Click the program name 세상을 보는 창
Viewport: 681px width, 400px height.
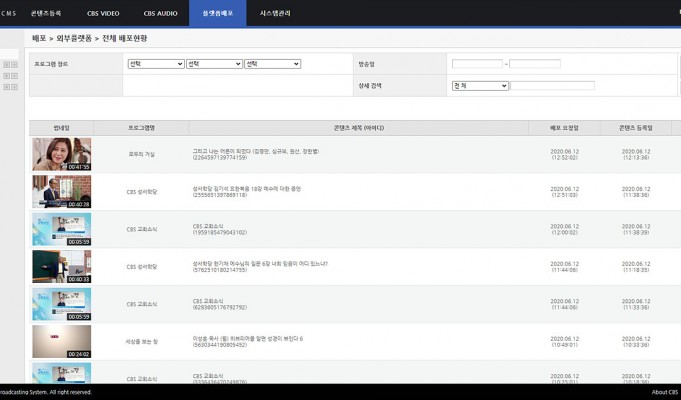[141, 342]
